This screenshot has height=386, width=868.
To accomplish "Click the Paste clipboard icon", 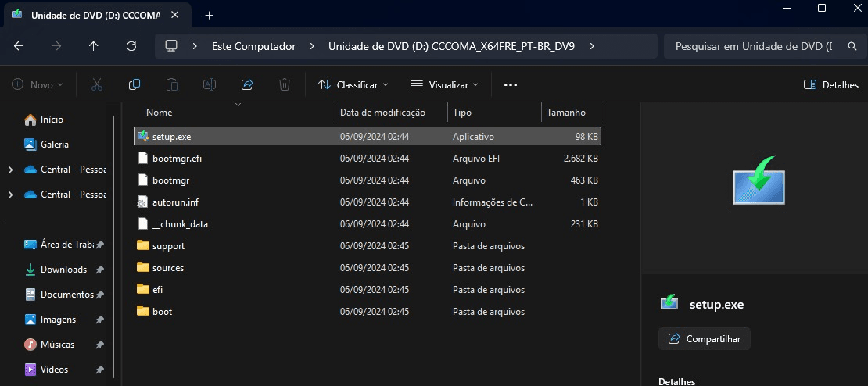I will (172, 84).
